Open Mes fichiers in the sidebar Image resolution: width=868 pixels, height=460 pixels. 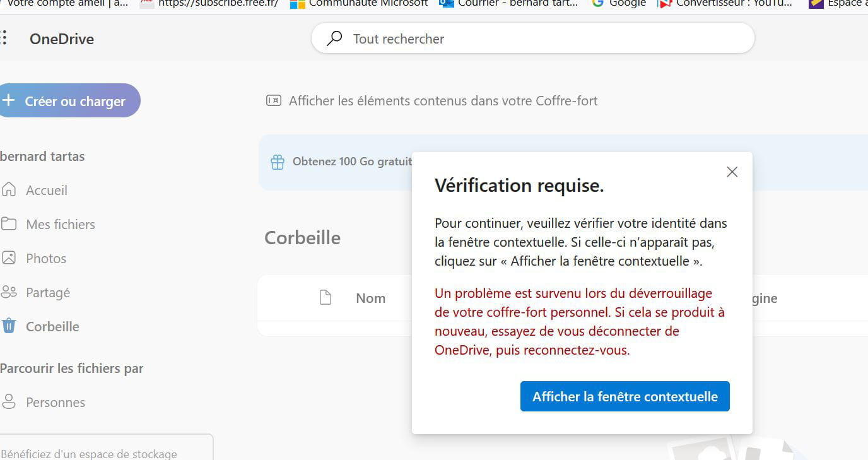60,224
